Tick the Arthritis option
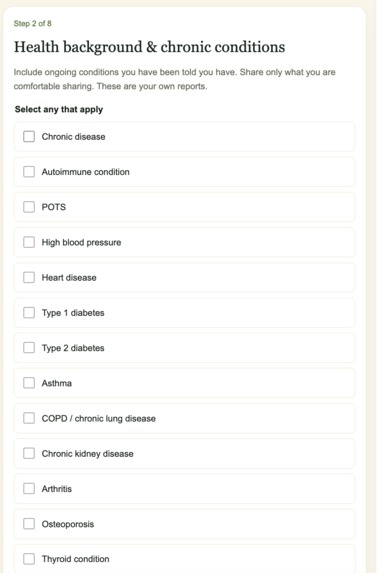Viewport: 377px width, 573px height. 29,489
